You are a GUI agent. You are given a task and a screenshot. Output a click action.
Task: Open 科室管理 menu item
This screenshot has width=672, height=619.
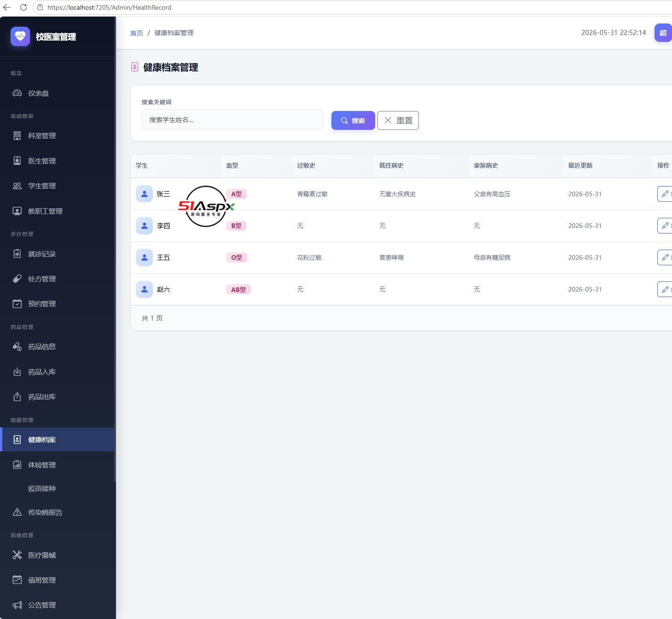click(x=58, y=135)
